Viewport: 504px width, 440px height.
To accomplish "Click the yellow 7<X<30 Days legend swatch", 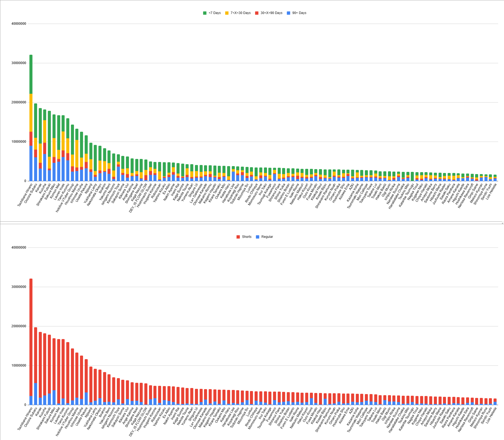I will coord(227,13).
